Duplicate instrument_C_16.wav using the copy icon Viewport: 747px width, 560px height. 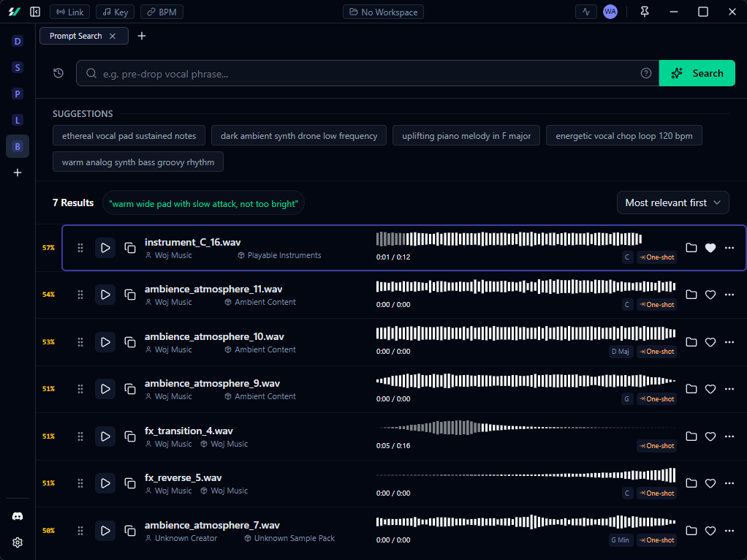coord(130,248)
